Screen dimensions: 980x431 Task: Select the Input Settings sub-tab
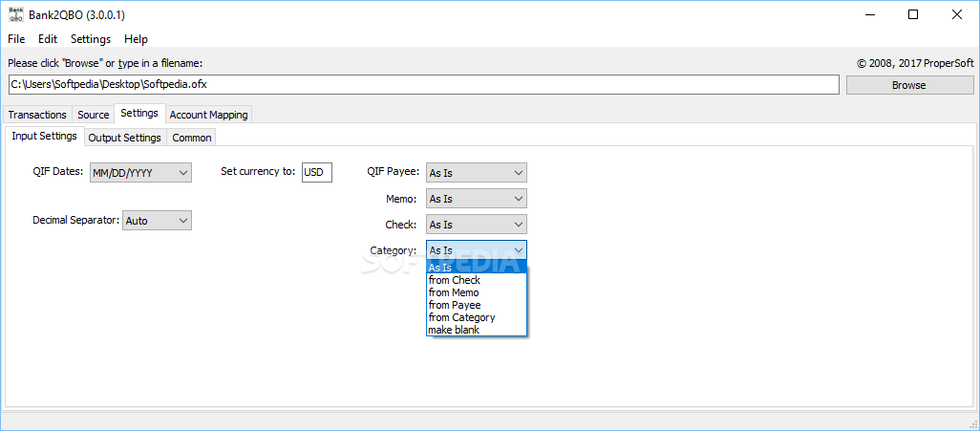click(44, 136)
